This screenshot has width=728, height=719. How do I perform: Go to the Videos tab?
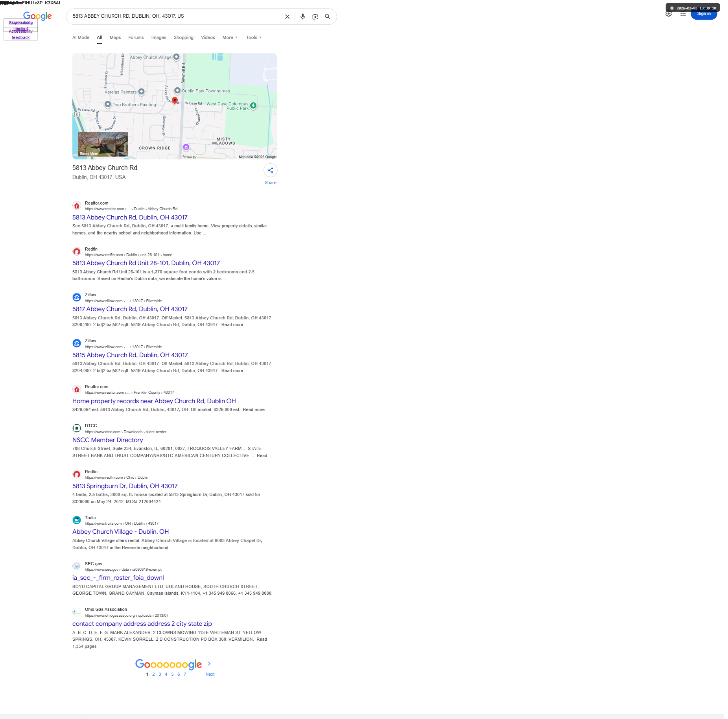click(x=208, y=37)
